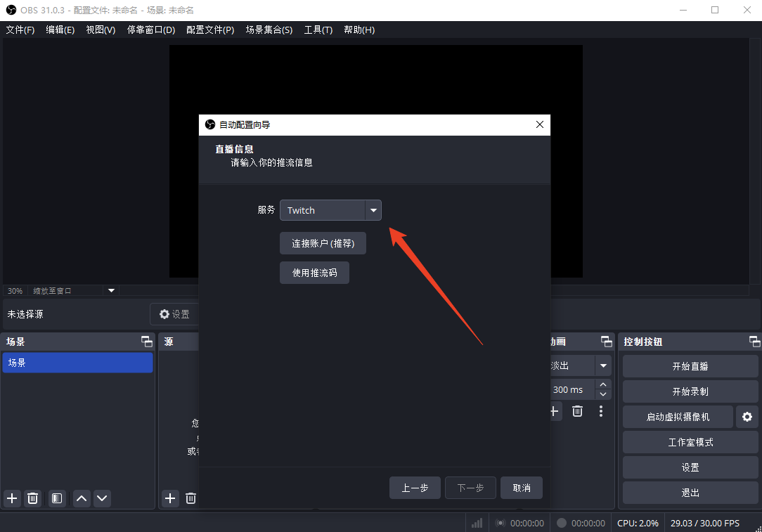Open virtual camera settings gear icon

point(747,417)
